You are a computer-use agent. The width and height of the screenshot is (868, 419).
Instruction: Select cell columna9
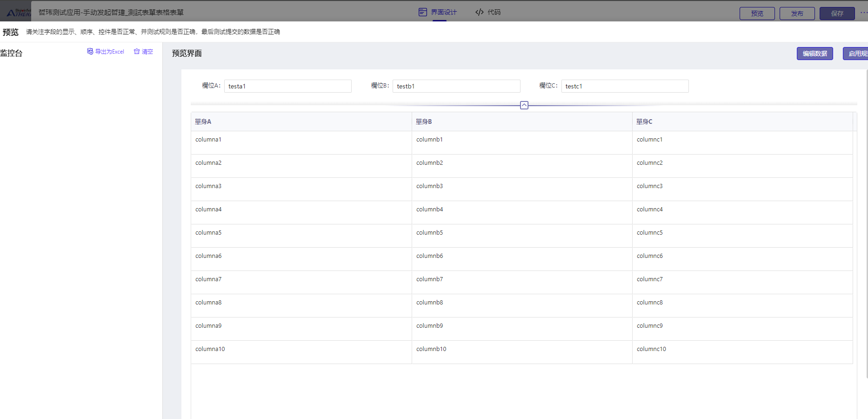[301, 329]
